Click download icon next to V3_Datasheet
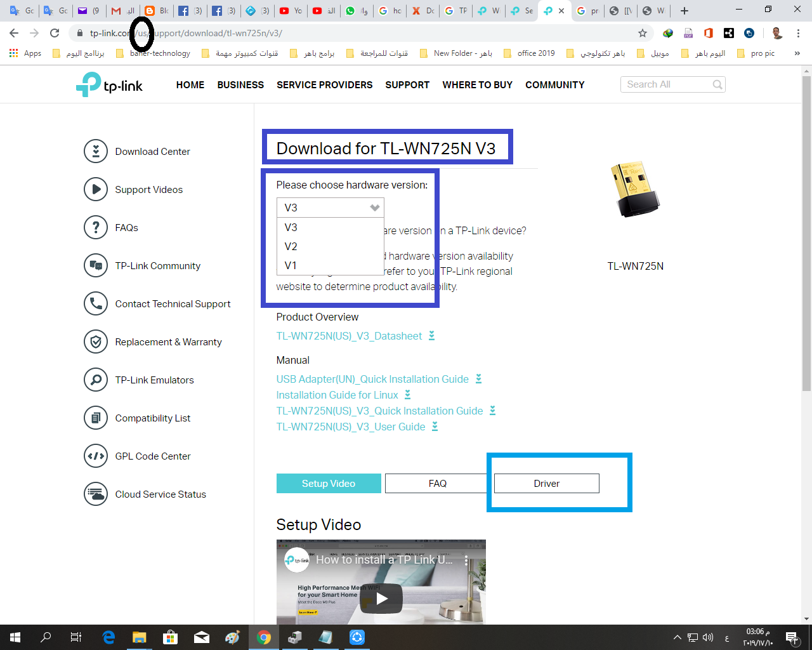This screenshot has width=812, height=650. pos(432,336)
